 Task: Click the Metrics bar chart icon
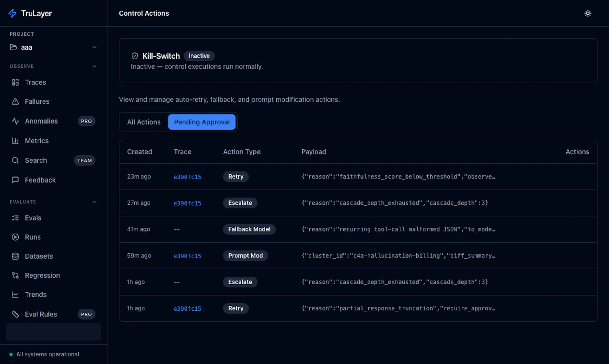click(15, 141)
